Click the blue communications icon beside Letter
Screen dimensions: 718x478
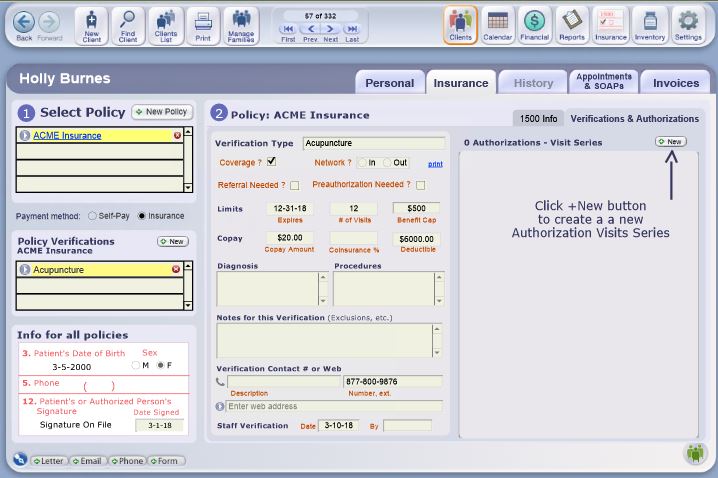click(20, 459)
